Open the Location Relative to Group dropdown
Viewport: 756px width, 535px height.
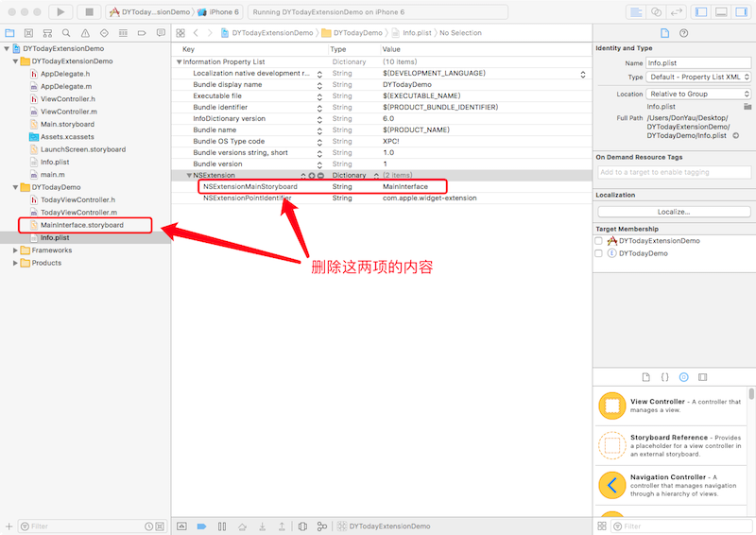[698, 95]
